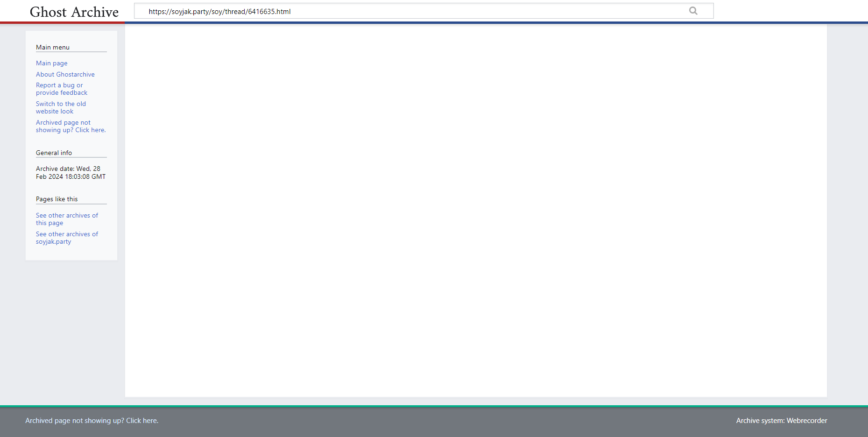
Task: Open About Ghostarchive link
Action: (x=65, y=74)
